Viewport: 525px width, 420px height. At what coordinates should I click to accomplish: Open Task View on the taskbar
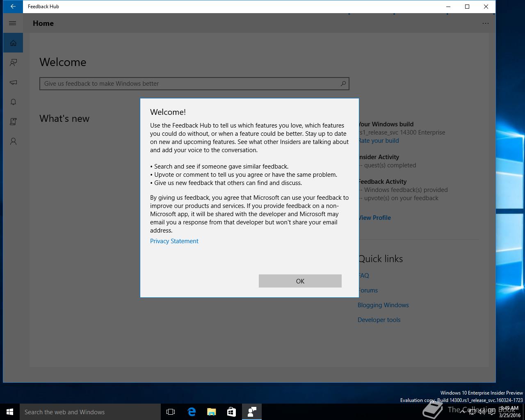pos(171,412)
